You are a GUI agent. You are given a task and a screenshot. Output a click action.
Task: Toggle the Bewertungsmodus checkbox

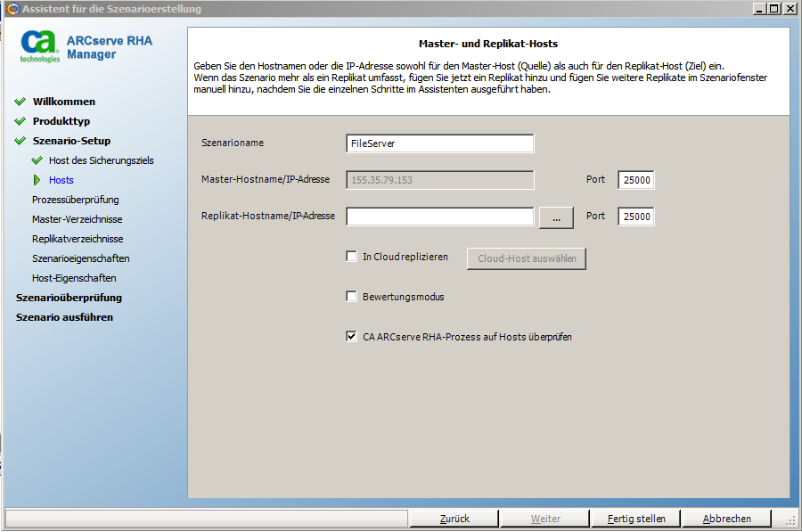[x=351, y=297]
